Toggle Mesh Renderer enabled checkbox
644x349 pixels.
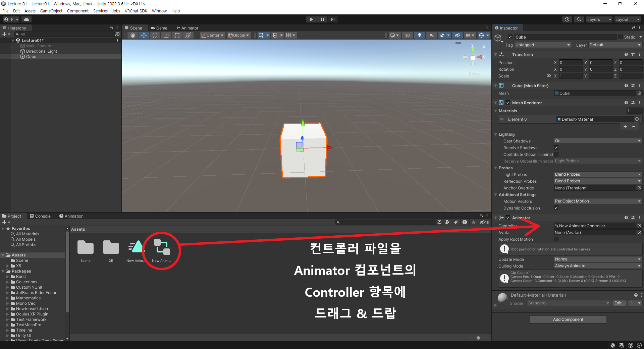(x=508, y=103)
